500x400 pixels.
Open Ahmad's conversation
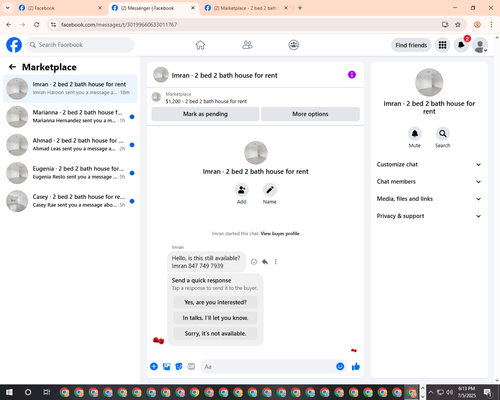tap(70, 145)
